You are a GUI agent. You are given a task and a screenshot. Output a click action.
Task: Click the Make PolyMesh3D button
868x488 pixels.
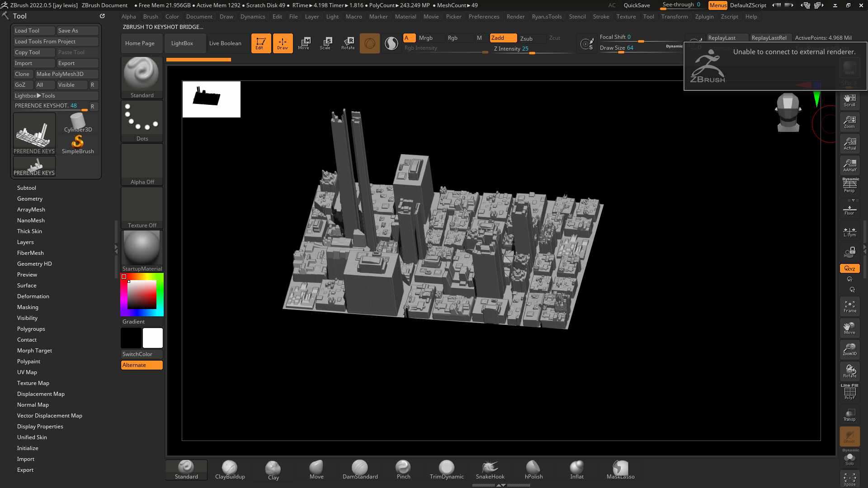coord(60,74)
